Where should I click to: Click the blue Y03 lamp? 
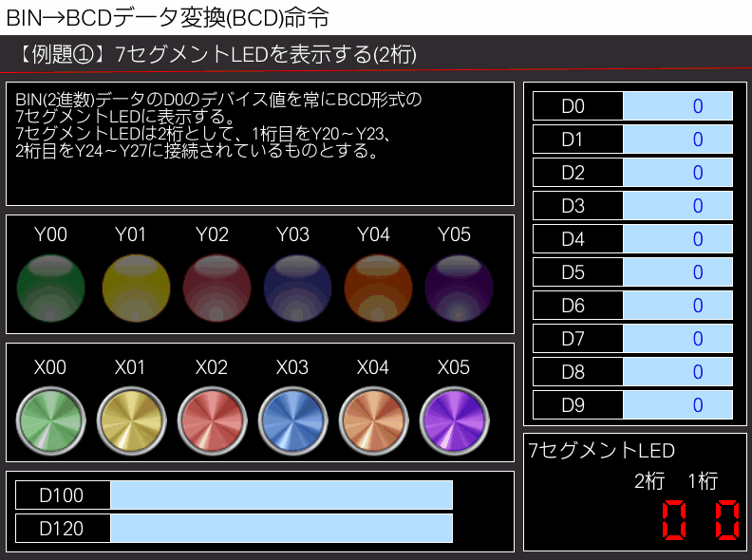(x=297, y=289)
